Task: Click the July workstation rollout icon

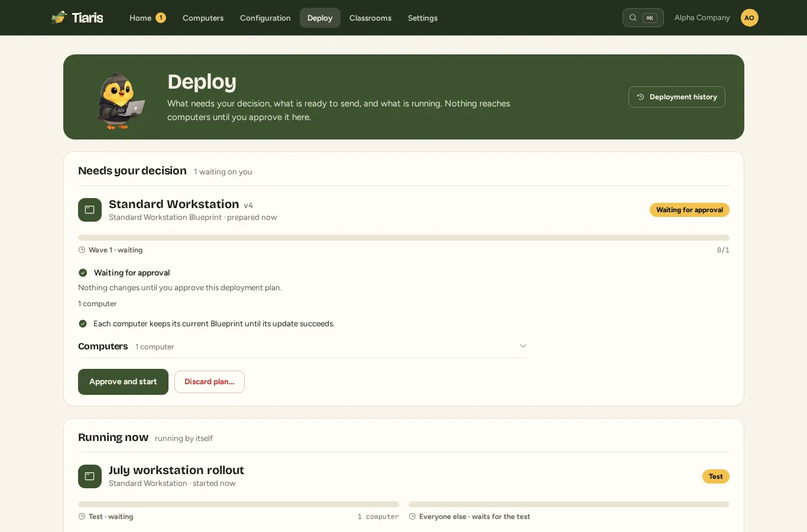Action: (90, 476)
